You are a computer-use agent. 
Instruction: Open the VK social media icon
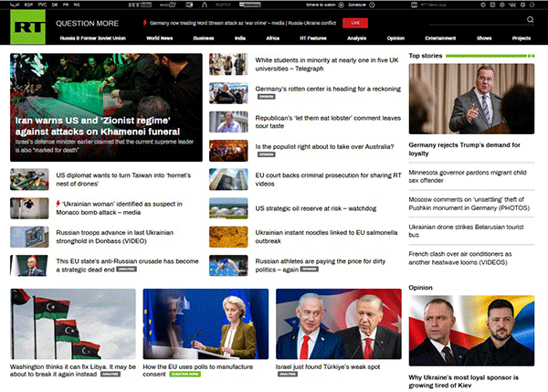coord(512,5)
